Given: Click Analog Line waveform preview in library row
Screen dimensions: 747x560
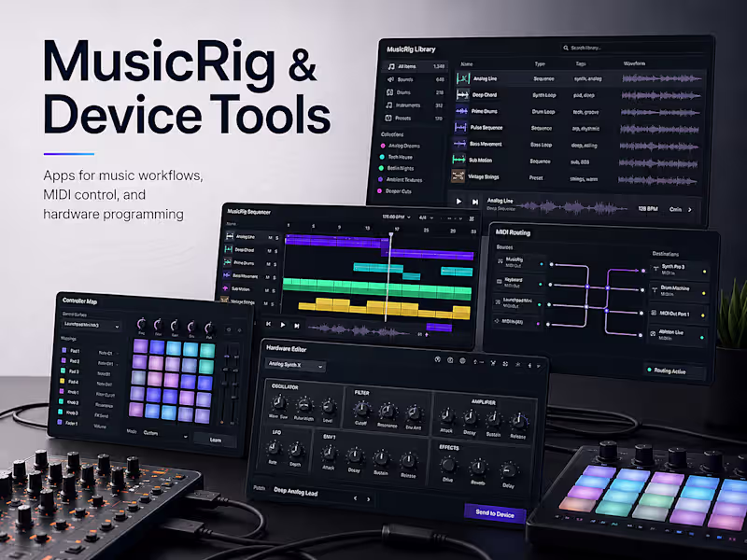Looking at the screenshot, I should click(662, 78).
